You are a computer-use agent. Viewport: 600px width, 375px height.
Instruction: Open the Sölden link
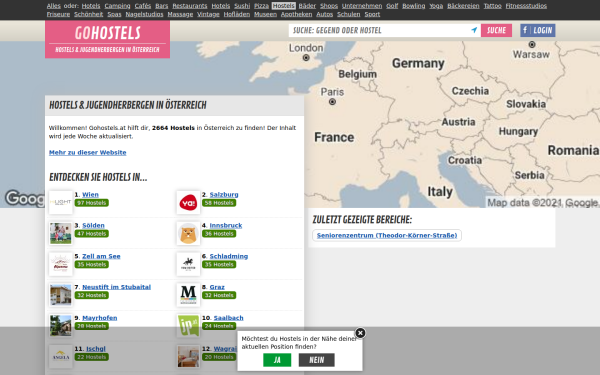tap(93, 225)
